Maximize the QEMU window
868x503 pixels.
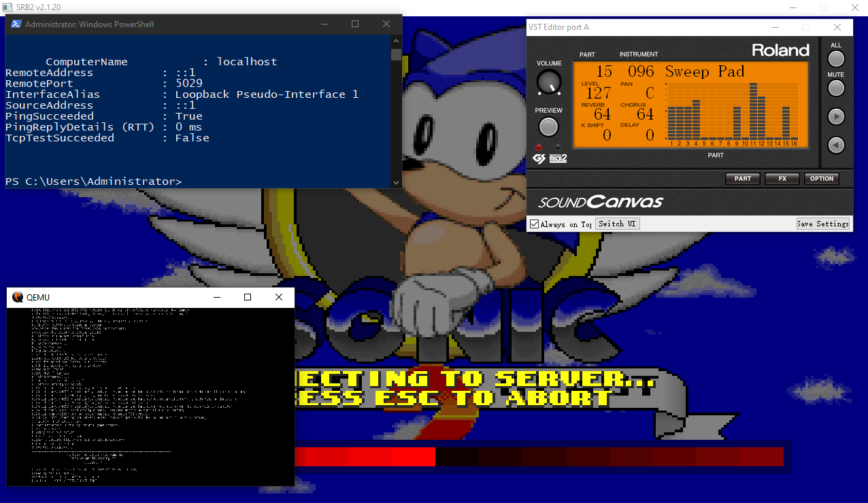tap(248, 297)
